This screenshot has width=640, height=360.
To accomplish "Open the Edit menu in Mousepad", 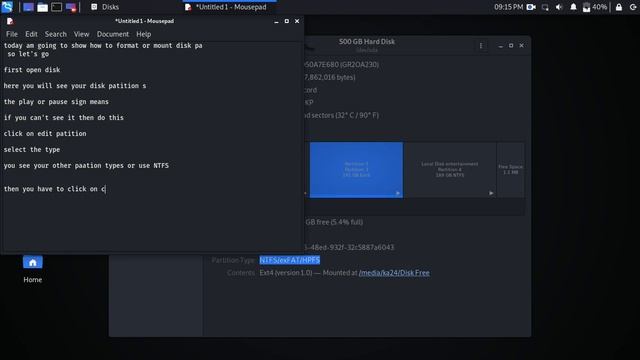I will click(x=31, y=34).
